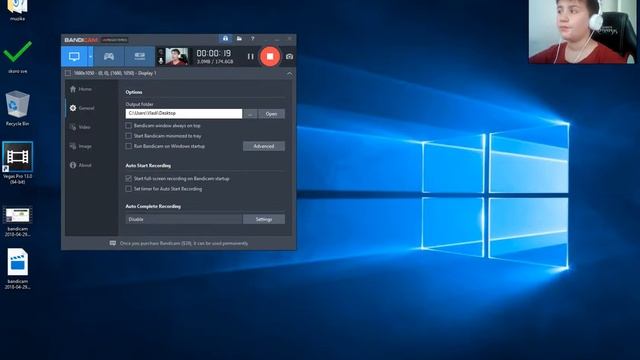Toggle the microphone icon beside webcam preview
Image resolution: width=640 pixels, height=360 pixels.
pos(161,61)
